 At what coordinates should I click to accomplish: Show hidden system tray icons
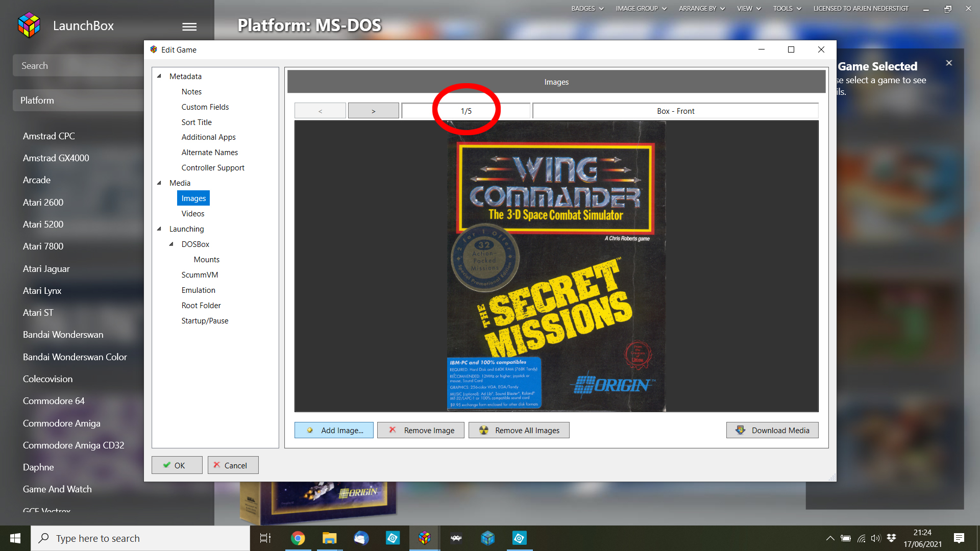tap(830, 538)
